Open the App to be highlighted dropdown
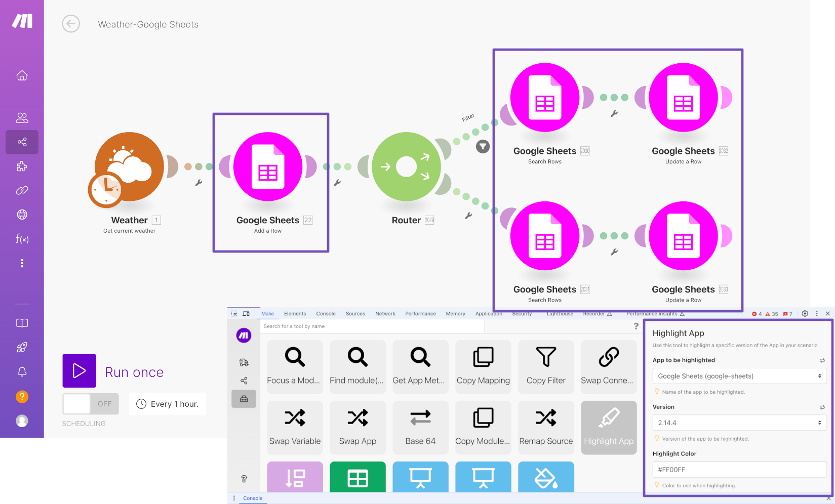The height and width of the screenshot is (504, 835). pos(739,376)
